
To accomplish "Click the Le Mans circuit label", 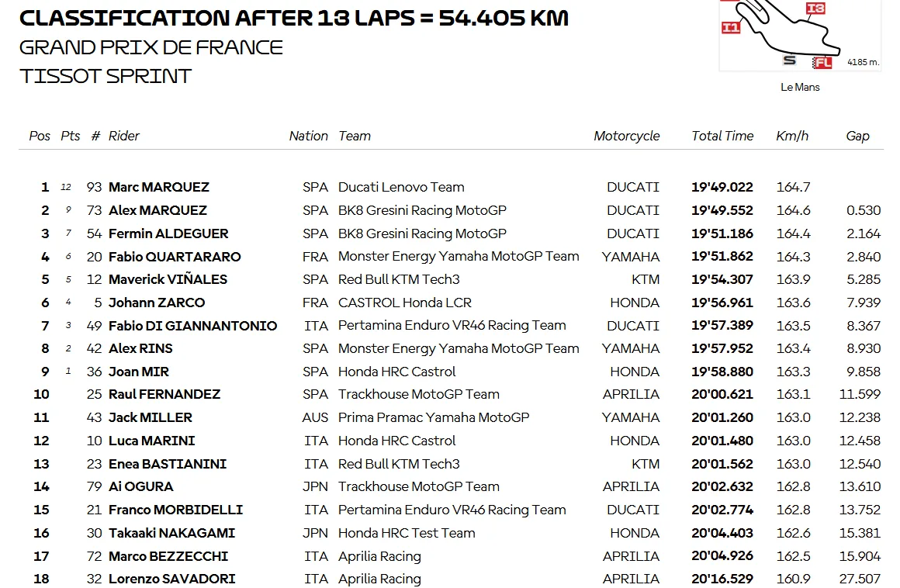I will pyautogui.click(x=800, y=87).
